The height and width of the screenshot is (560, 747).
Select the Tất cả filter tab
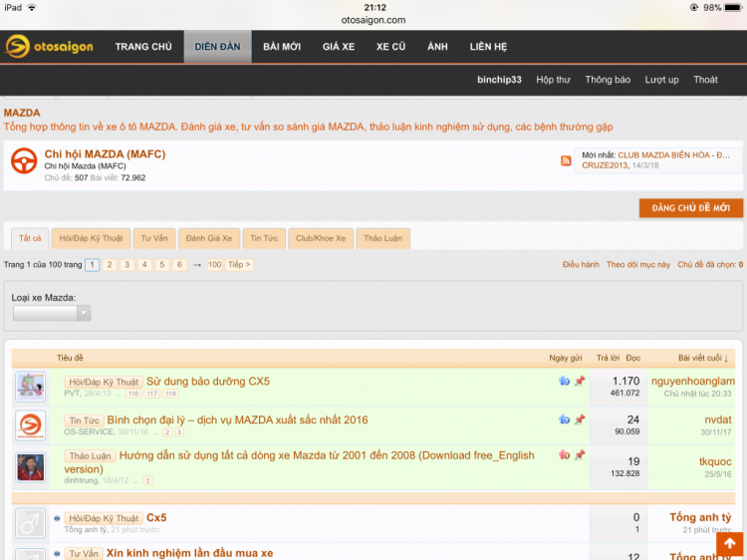click(30, 238)
